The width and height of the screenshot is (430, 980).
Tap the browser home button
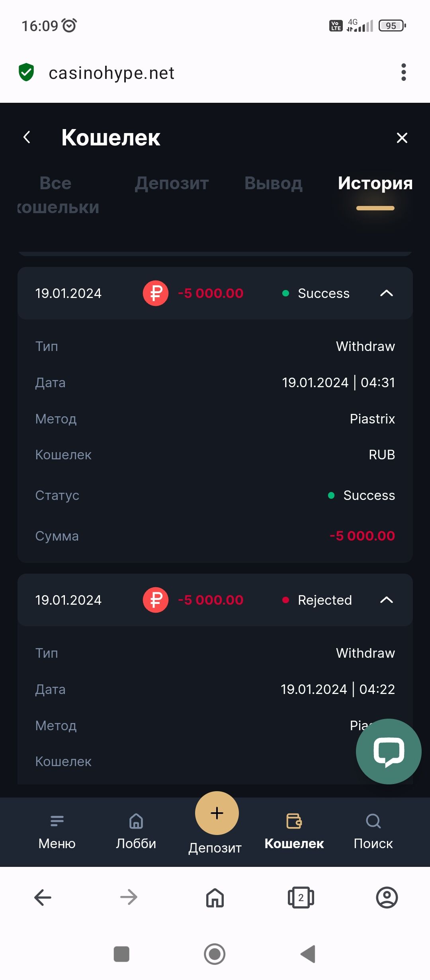(215, 898)
